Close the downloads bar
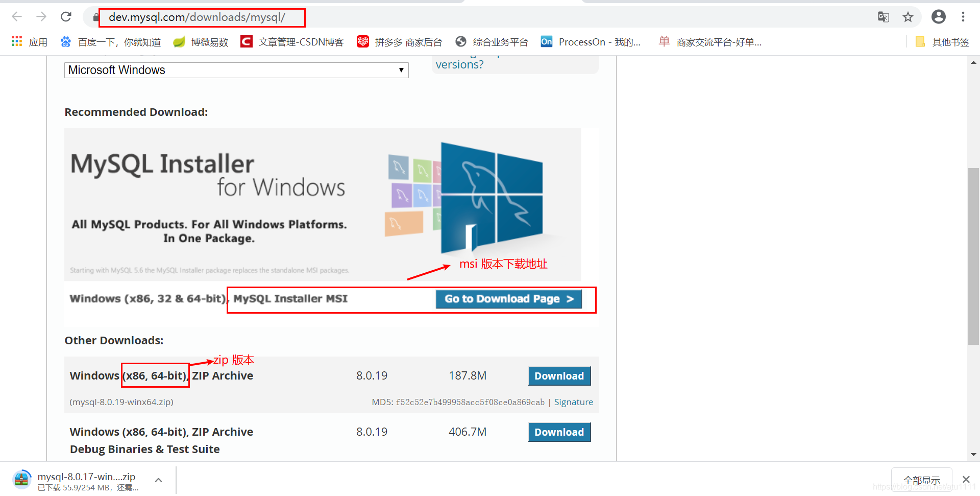Screen dimensions: 980x496 [966, 480]
